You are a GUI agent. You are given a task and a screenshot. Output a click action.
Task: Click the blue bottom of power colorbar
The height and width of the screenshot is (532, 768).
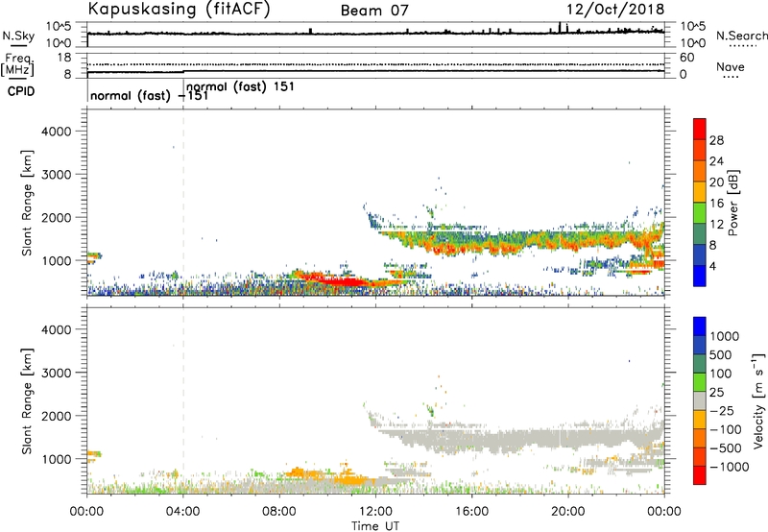(700, 277)
